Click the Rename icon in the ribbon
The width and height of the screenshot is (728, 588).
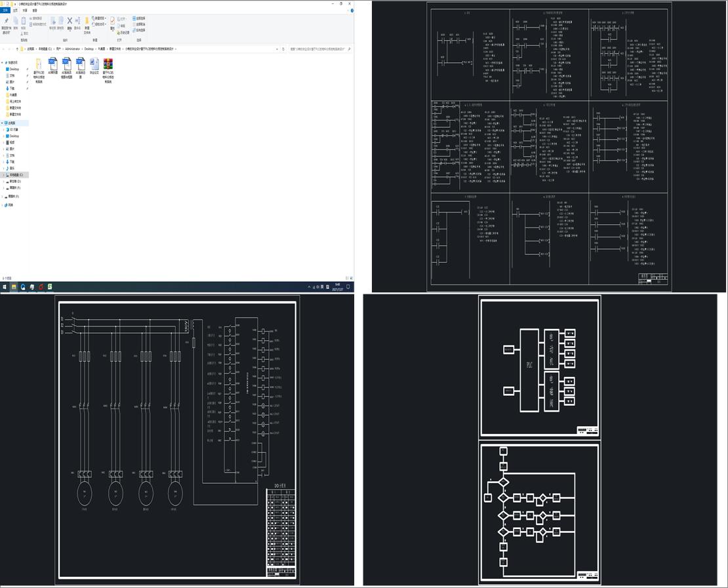(x=77, y=21)
